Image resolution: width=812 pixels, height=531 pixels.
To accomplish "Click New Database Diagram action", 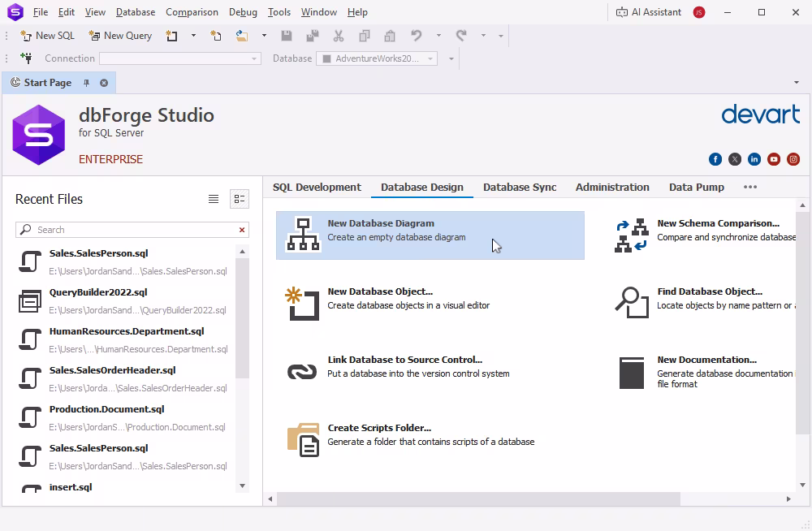I will [430, 235].
